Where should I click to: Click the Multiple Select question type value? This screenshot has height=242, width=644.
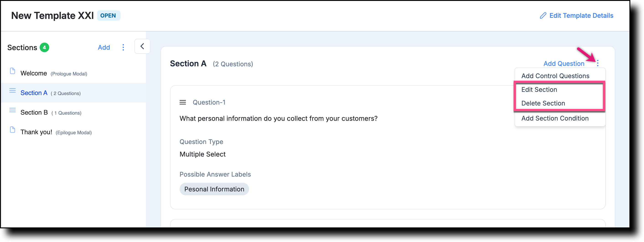(203, 154)
